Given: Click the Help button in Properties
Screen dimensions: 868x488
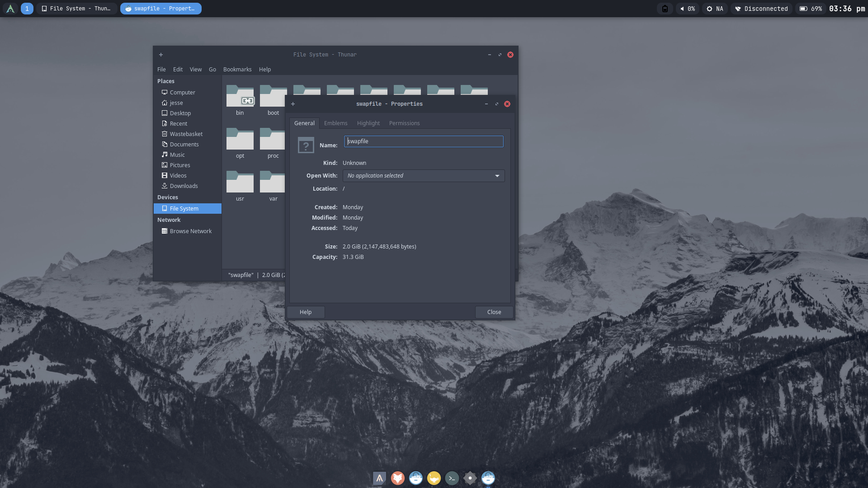Looking at the screenshot, I should click(306, 312).
